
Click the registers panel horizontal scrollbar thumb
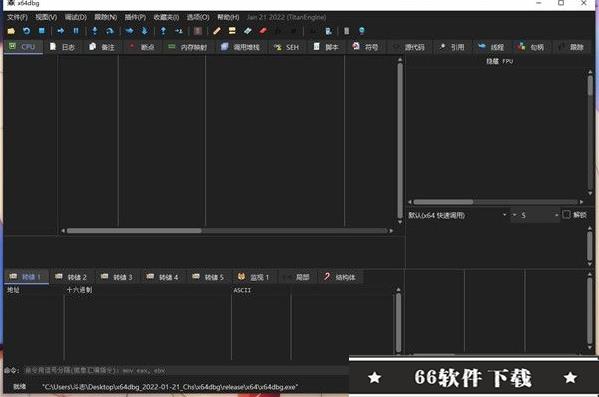tap(443, 202)
